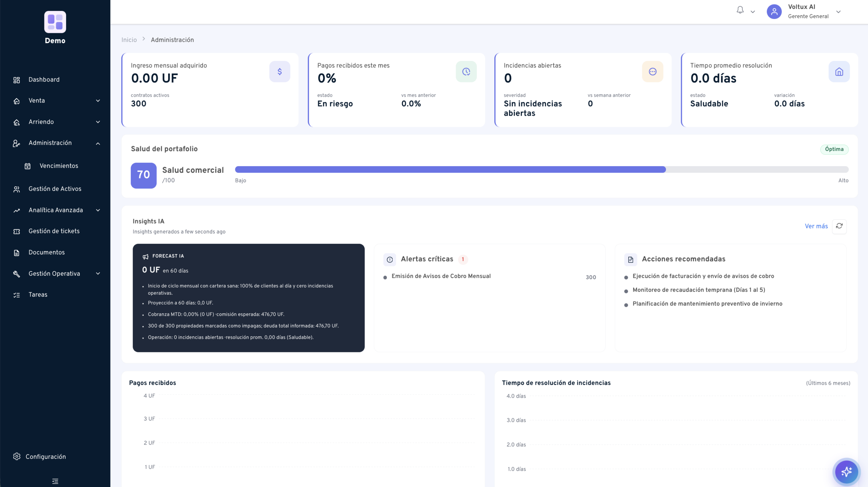
Task: Open the floating AI assistant sparkle button
Action: point(846,472)
